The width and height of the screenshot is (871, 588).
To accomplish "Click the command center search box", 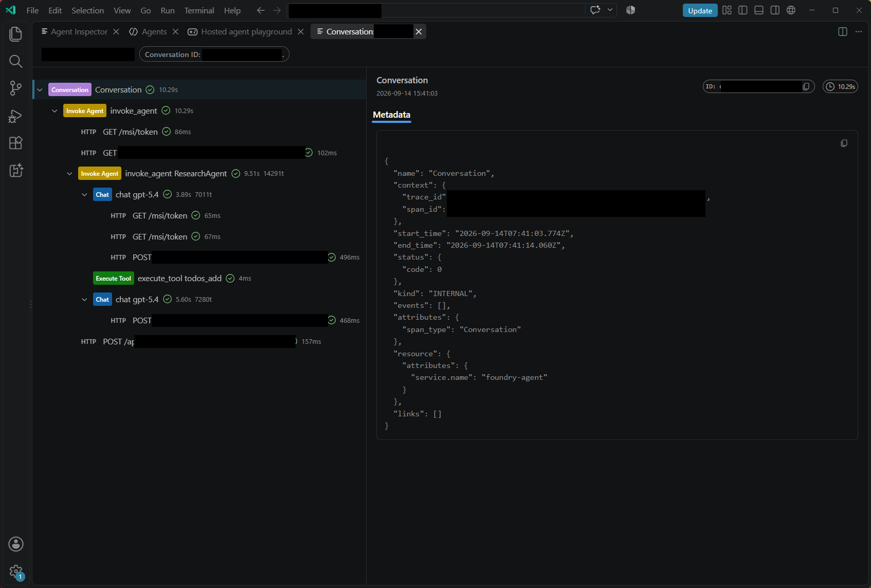I will (x=437, y=10).
